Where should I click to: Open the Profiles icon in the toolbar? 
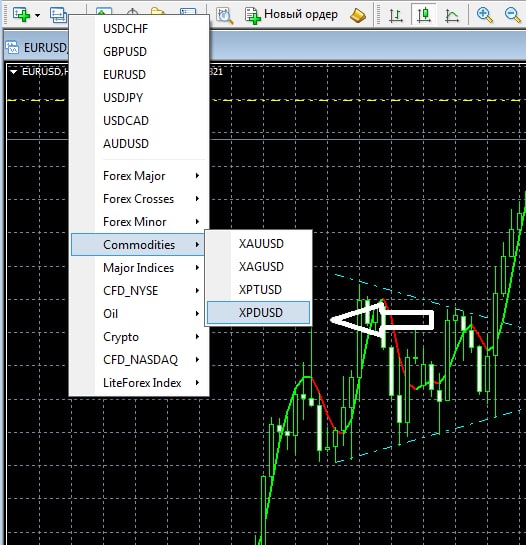58,15
